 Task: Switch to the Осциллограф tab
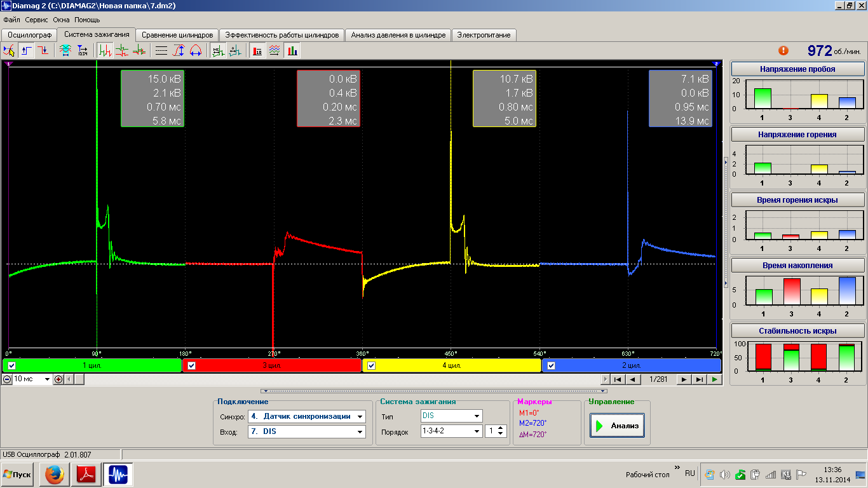click(x=29, y=35)
